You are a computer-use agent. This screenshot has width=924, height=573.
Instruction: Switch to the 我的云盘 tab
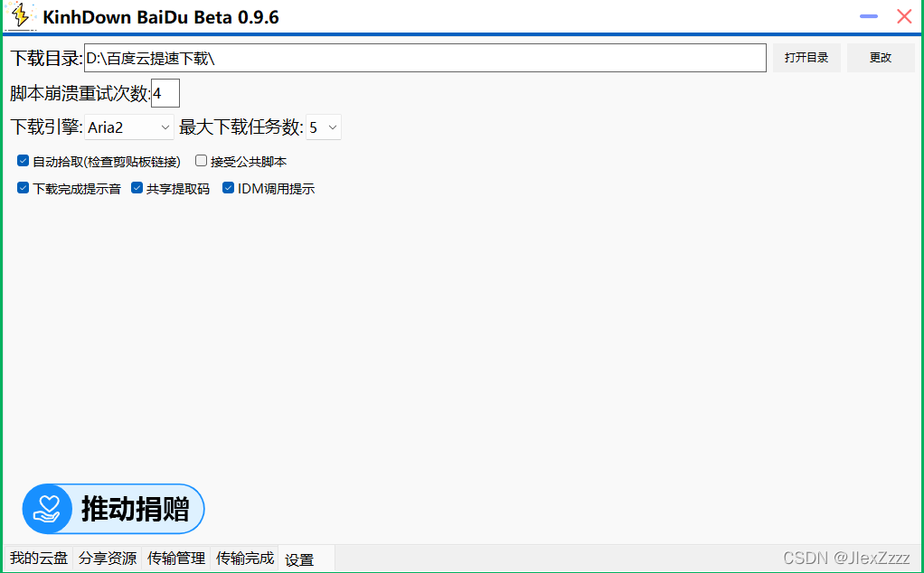(39, 559)
